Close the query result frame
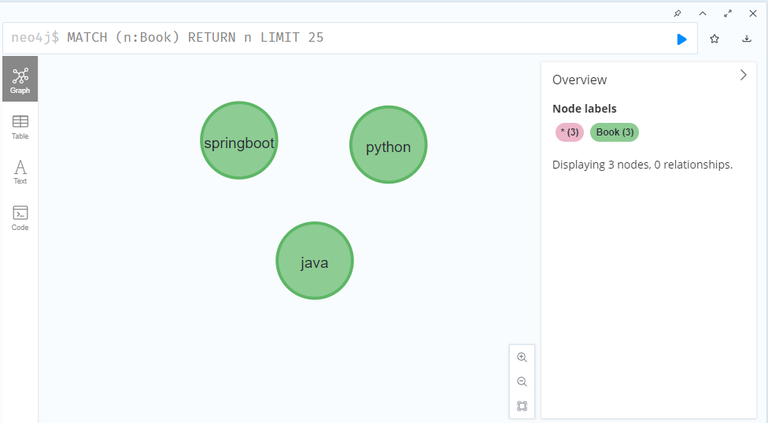 coord(753,13)
